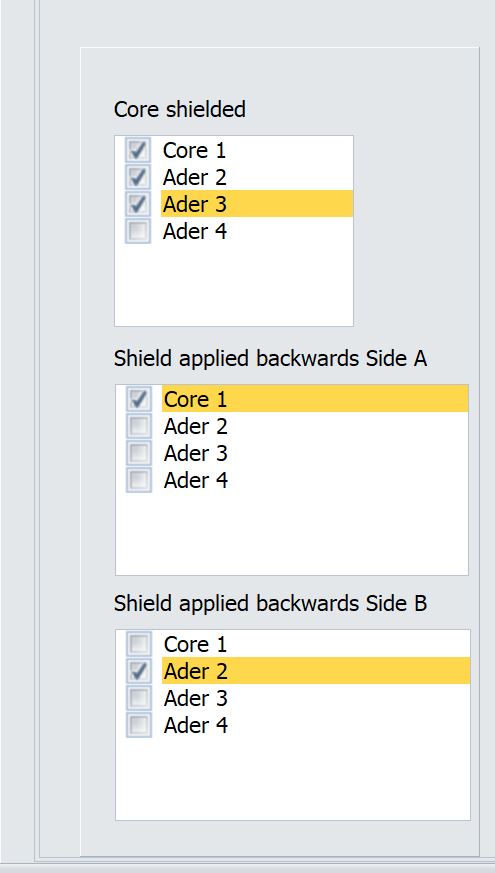Select highlighted Ader 3 row in Core shielded
This screenshot has height=873, width=495.
257,204
